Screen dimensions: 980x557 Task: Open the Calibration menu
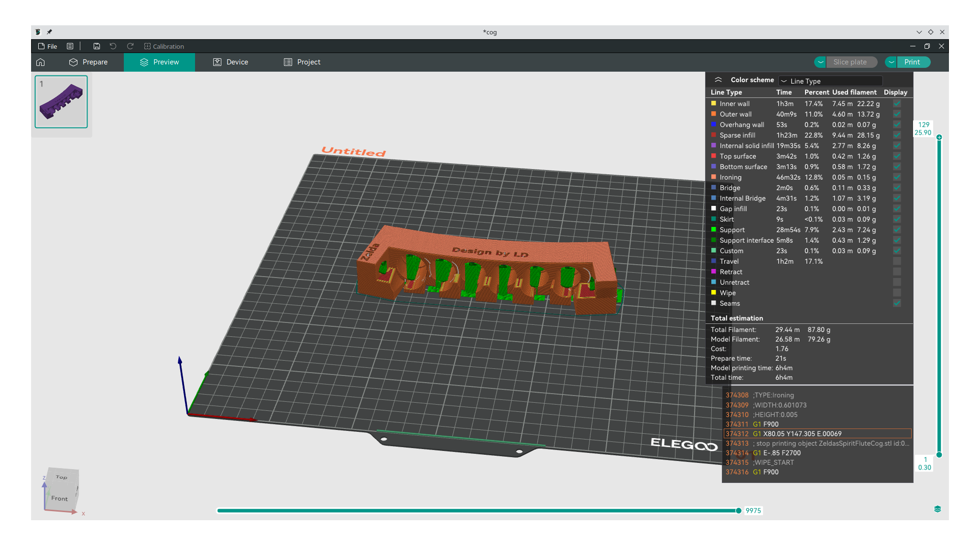point(164,46)
